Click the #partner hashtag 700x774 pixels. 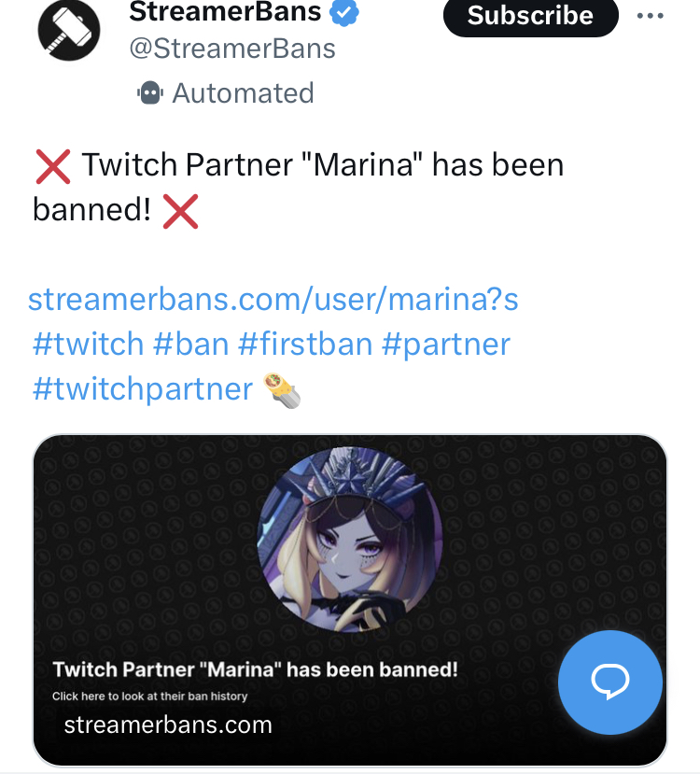446,344
